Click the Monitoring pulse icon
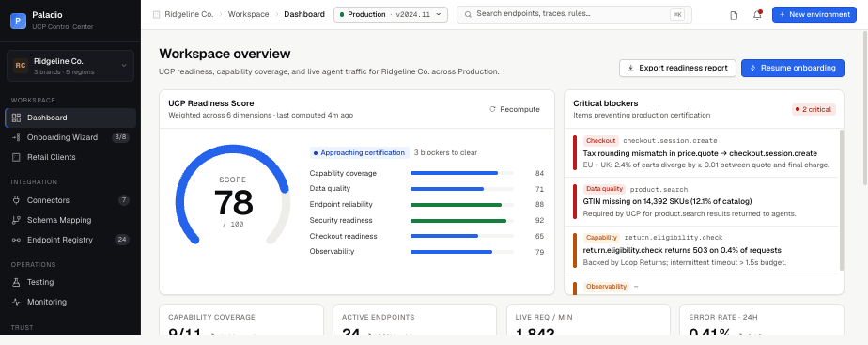Viewport: 868px width, 345px height. (16, 302)
